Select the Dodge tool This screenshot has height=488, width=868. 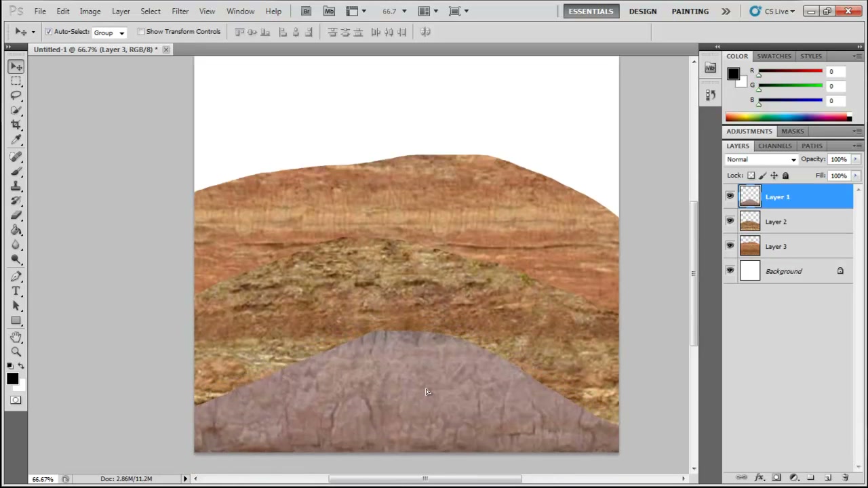click(x=16, y=260)
